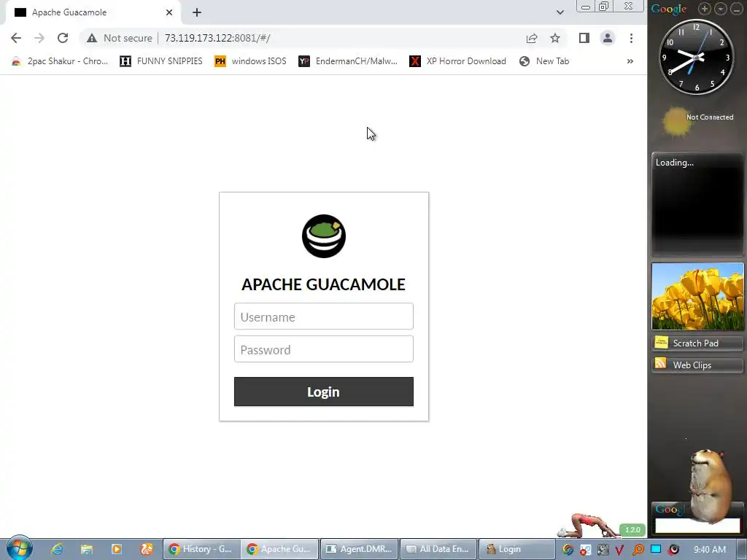Launch Windows Media Player taskbar icon
The width and height of the screenshot is (747, 560).
click(x=116, y=549)
